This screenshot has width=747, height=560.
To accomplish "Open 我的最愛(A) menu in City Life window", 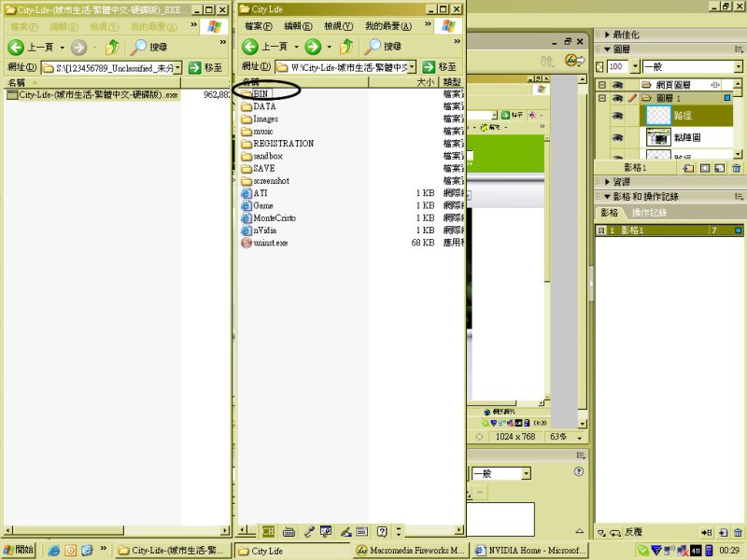I will click(x=388, y=26).
